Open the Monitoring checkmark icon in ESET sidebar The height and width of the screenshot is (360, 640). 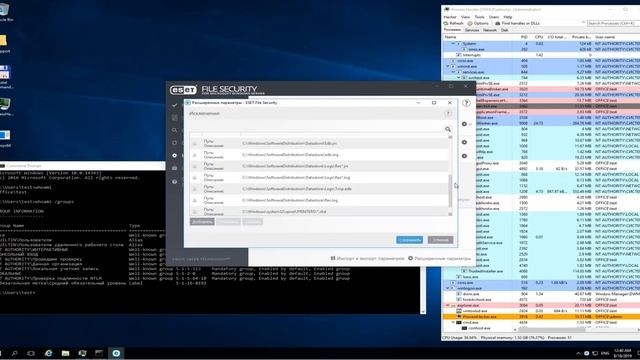click(175, 105)
